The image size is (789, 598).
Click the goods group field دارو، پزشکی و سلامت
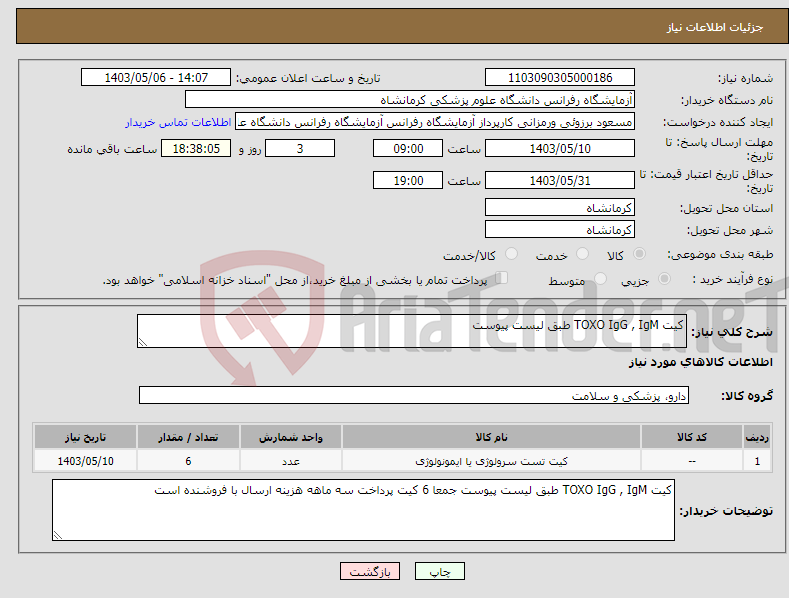tap(414, 396)
